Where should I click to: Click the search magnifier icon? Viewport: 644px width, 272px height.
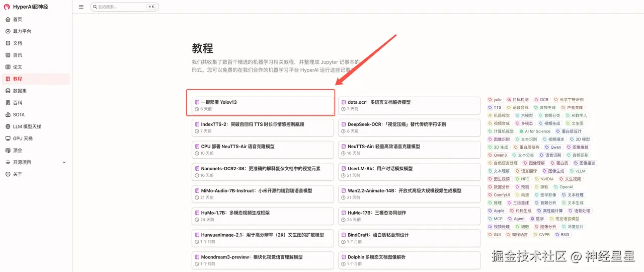click(95, 7)
